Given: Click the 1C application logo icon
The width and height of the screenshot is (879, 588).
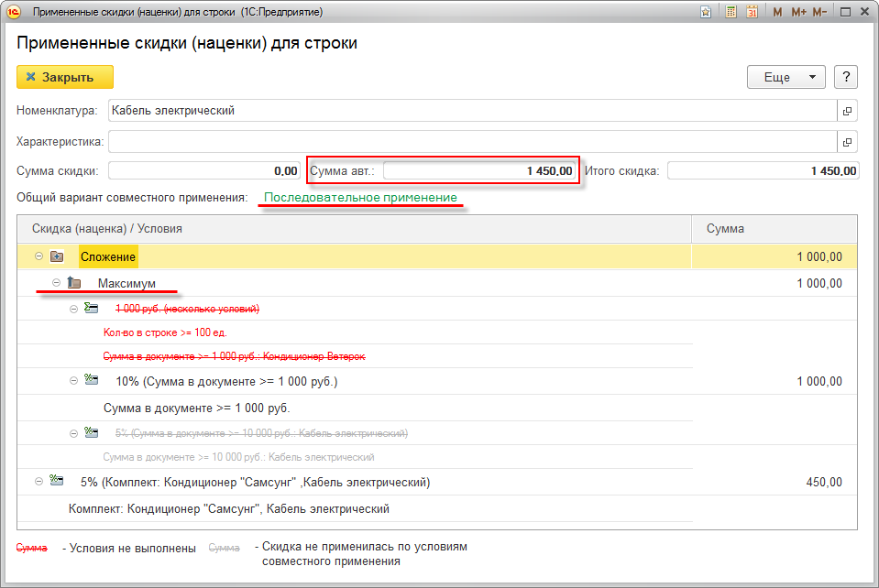Looking at the screenshot, I should coord(13,12).
